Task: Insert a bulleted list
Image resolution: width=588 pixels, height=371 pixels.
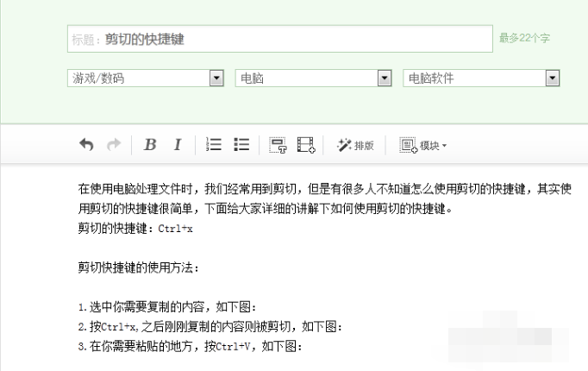Action: [241, 145]
